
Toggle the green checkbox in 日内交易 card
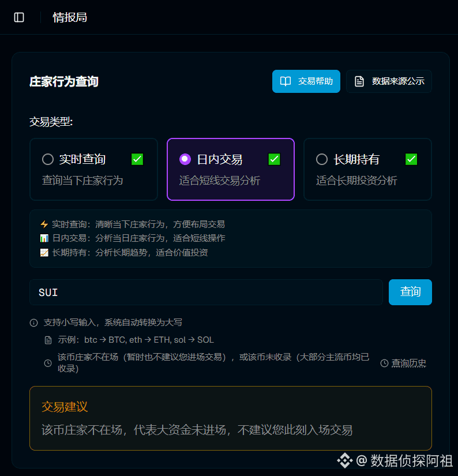pyautogui.click(x=275, y=159)
